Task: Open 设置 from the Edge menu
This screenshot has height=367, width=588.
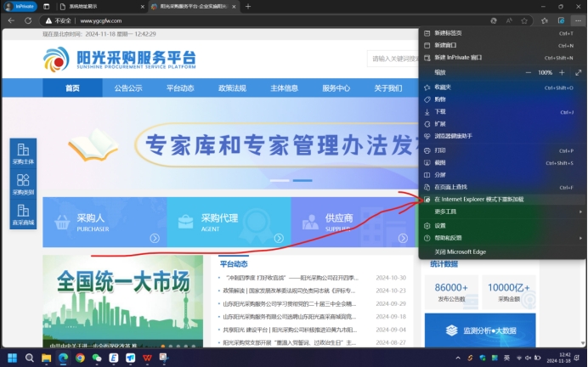Action: (x=440, y=225)
